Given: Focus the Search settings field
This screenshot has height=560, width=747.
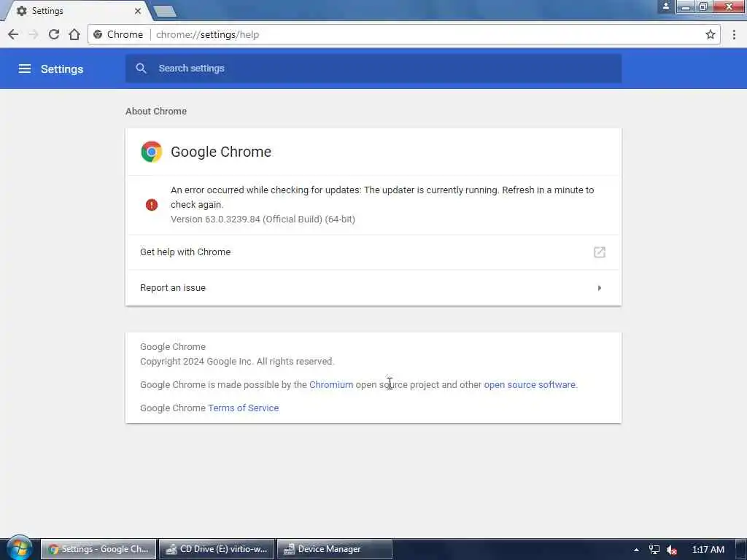Looking at the screenshot, I should tap(373, 68).
